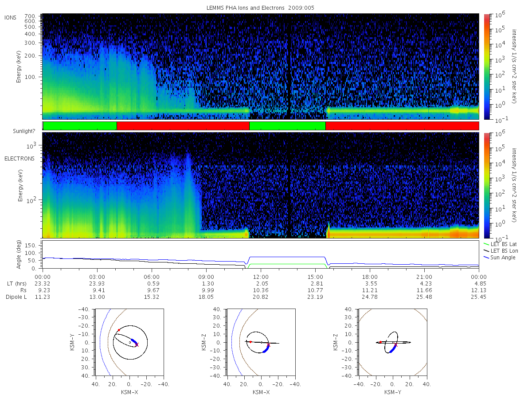Click the Rs value 9.23

[43, 290]
